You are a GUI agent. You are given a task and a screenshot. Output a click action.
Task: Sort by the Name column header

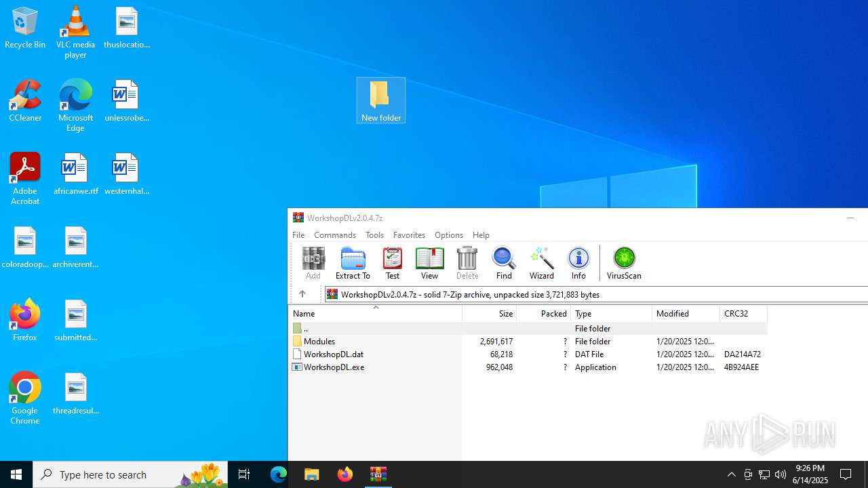376,313
